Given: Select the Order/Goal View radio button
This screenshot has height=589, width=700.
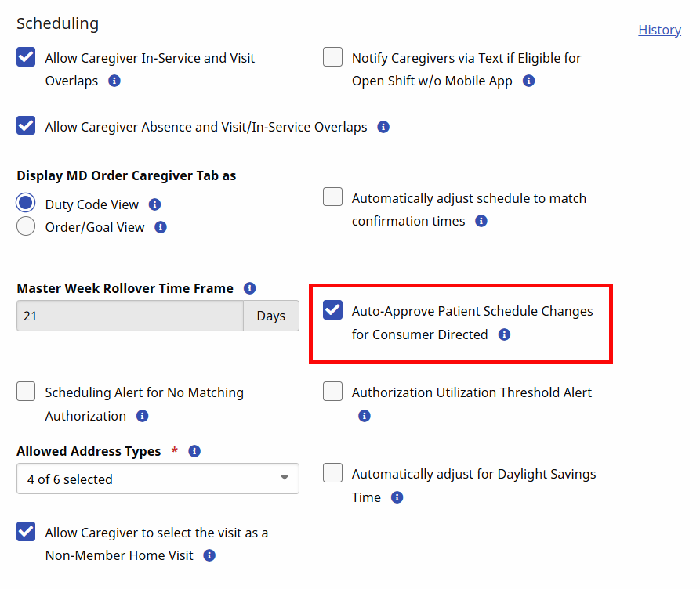Looking at the screenshot, I should 26,226.
